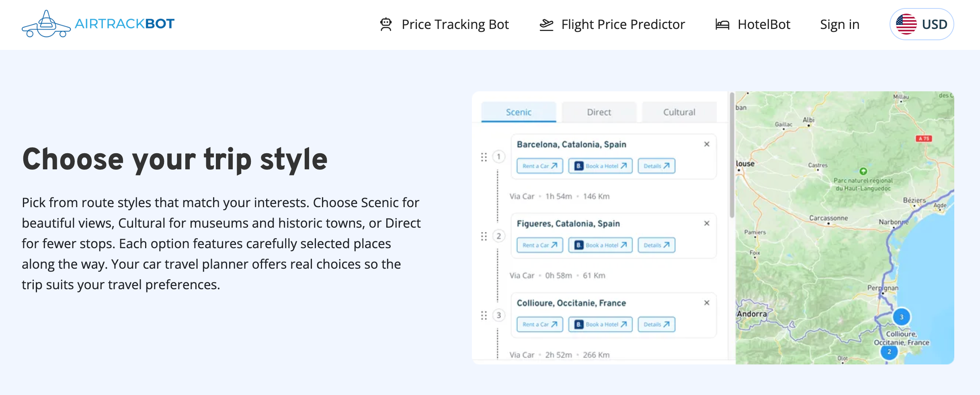
Task: Click the drag handle for stop 1
Action: click(x=484, y=157)
